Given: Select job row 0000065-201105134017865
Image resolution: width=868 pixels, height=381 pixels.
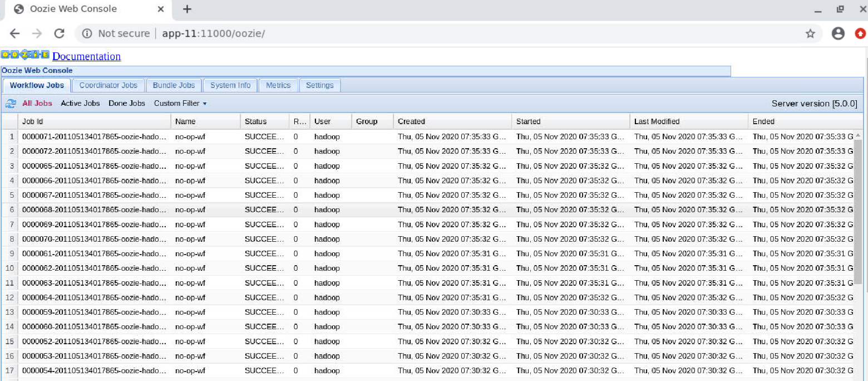Looking at the screenshot, I should pyautogui.click(x=427, y=166).
